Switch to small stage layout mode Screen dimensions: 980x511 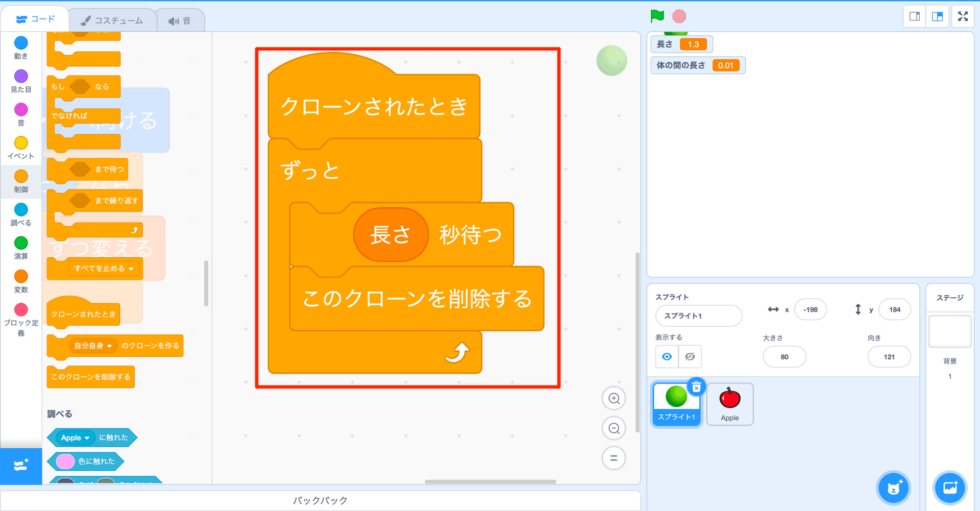[914, 16]
